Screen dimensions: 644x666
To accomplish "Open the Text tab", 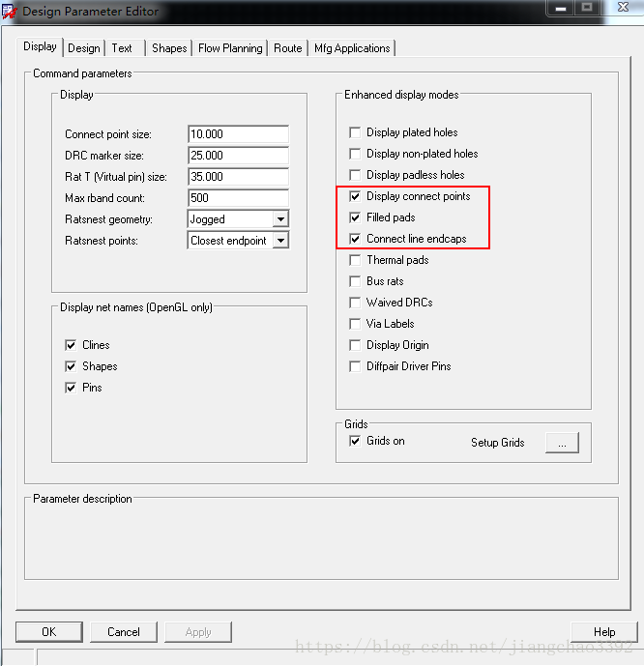I will [122, 48].
